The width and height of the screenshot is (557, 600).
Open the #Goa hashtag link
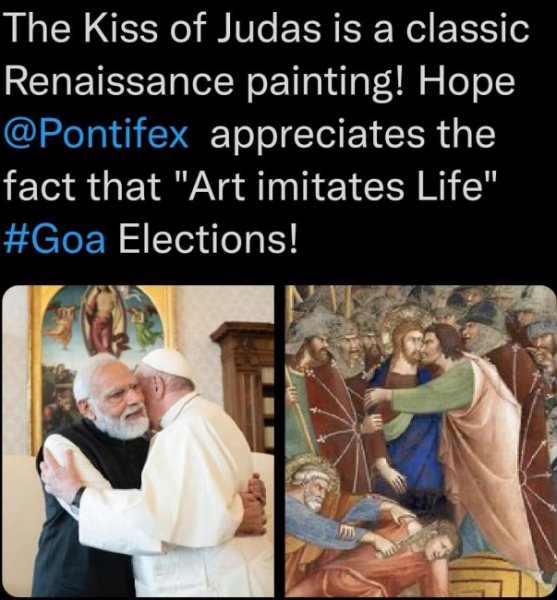click(54, 240)
